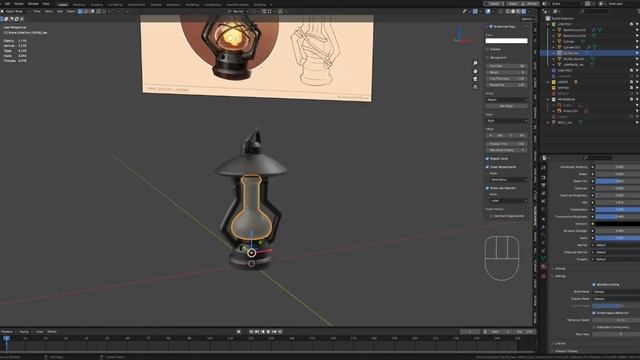Open the Object Constraints tab icon

[x=543, y=250]
